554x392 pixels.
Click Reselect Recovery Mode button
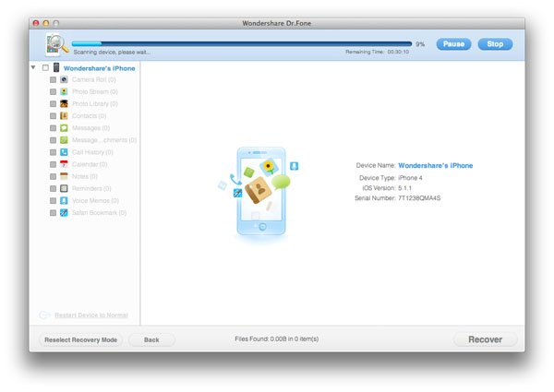[80, 339]
